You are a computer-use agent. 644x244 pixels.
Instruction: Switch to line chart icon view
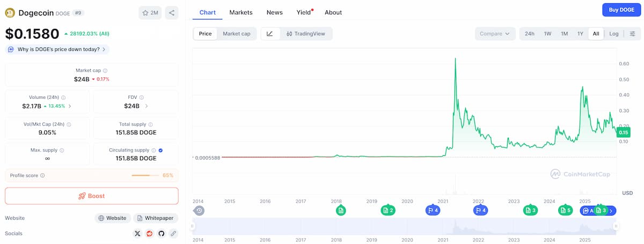270,33
